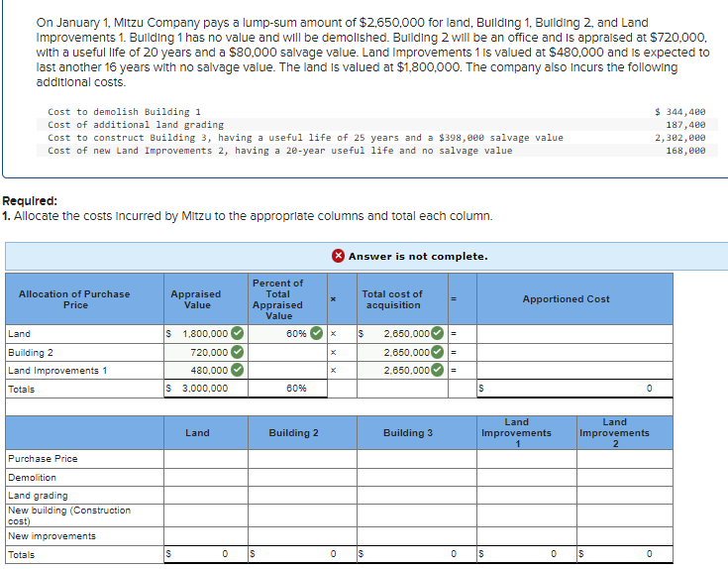Click the Totals appraised value 3,000,000
This screenshot has height=569, width=728.
[x=205, y=389]
